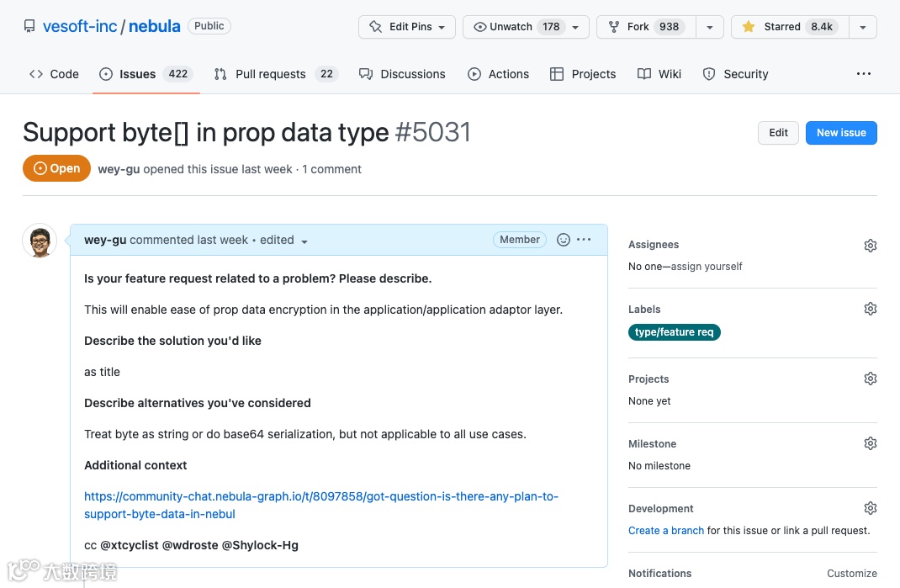Click the Labels gear icon
Screen dimensions: 900x588
(x=871, y=309)
